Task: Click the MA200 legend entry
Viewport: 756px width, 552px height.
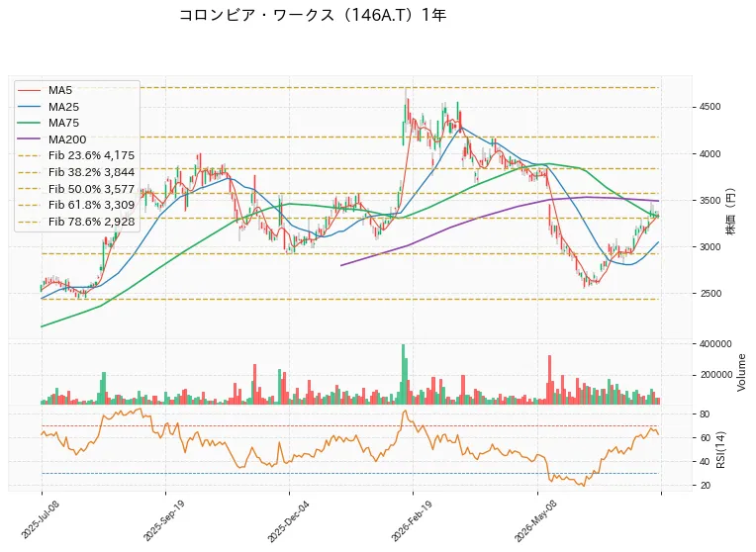Action: [x=51, y=139]
